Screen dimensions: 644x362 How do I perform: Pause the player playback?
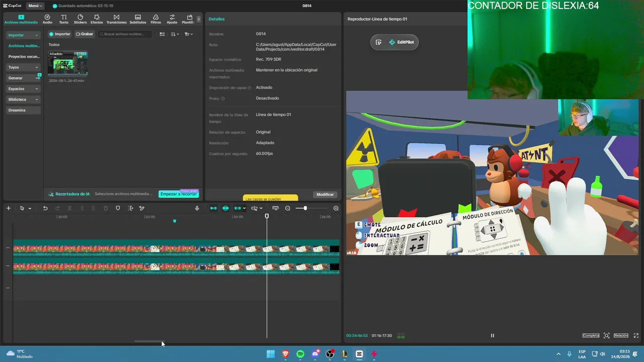(x=493, y=335)
